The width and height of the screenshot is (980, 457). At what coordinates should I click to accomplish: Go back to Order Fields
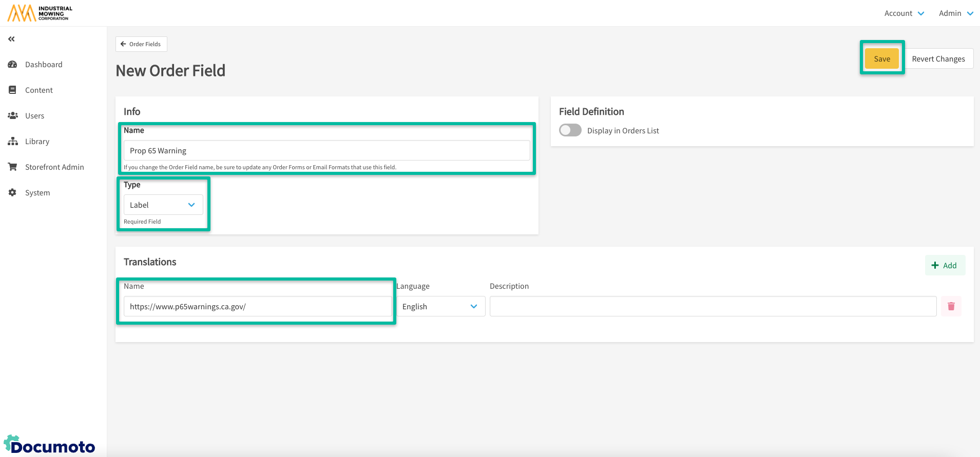point(141,44)
